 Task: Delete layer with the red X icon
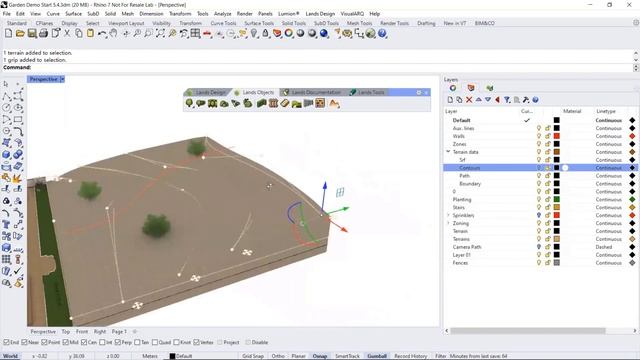469,100
